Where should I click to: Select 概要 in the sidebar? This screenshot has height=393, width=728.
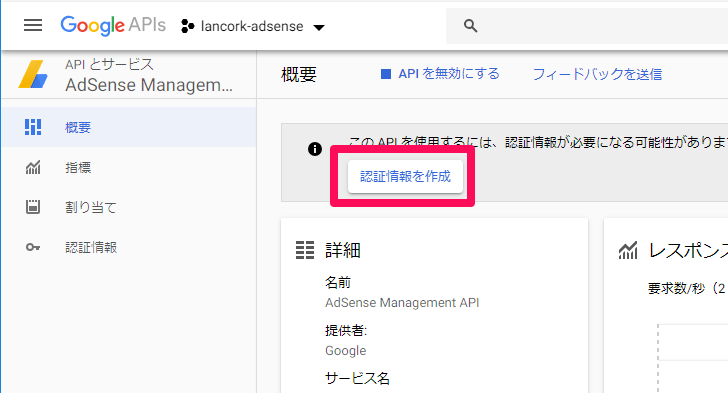pos(78,127)
